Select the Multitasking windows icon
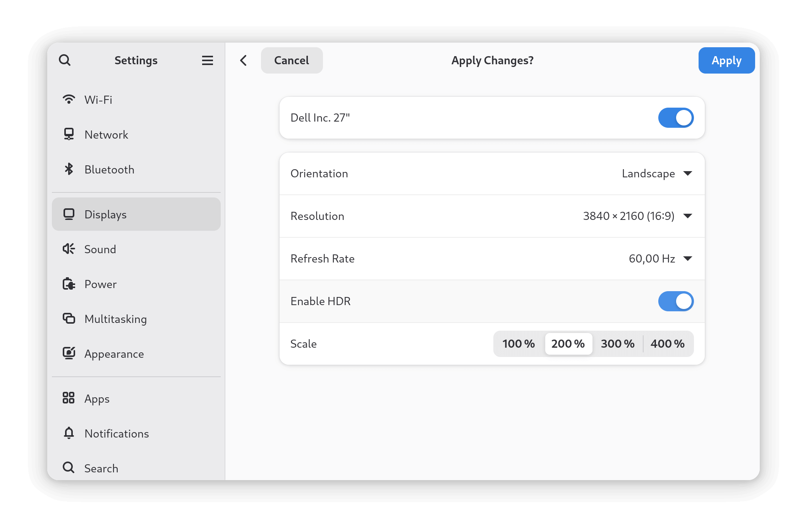The image size is (807, 532). click(69, 319)
